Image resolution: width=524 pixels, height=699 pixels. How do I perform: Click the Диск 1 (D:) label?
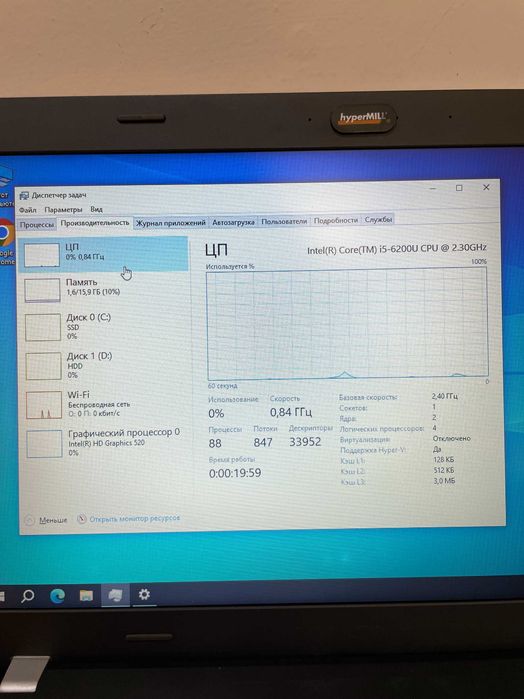click(x=90, y=356)
